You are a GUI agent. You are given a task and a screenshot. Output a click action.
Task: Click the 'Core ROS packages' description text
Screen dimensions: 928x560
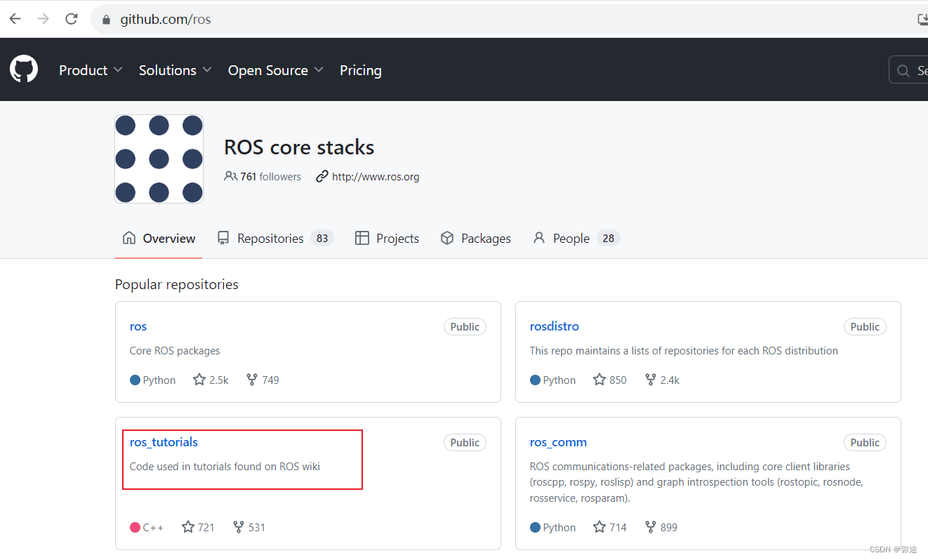175,351
